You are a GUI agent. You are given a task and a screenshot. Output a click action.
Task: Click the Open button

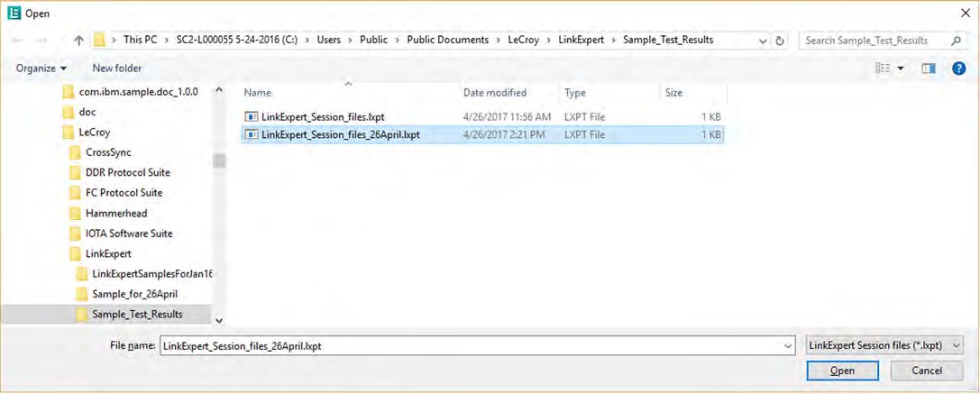tap(842, 371)
